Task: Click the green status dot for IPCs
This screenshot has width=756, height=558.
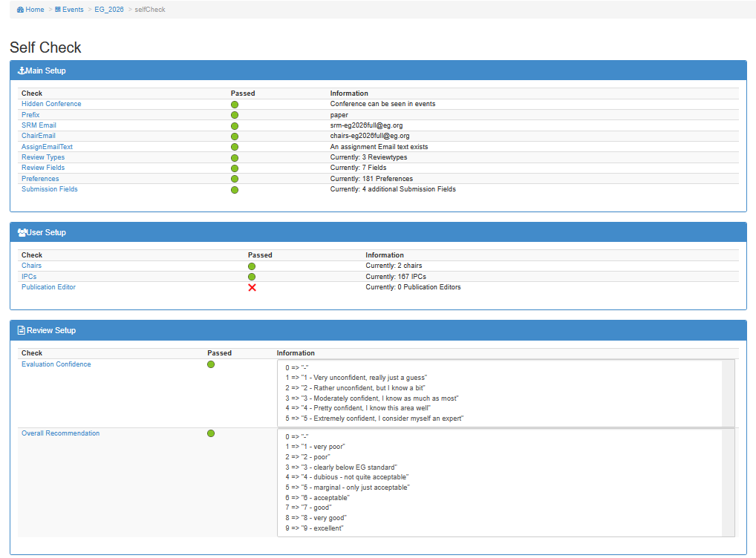Action: 252,277
